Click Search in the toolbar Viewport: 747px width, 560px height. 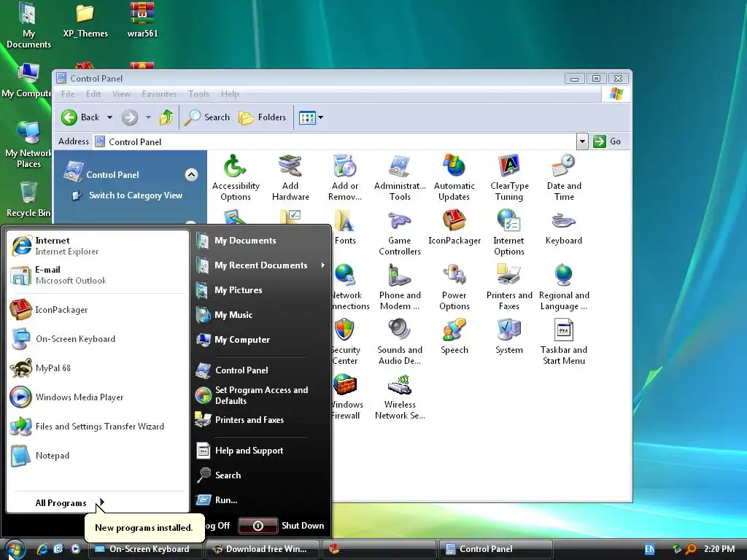click(207, 117)
